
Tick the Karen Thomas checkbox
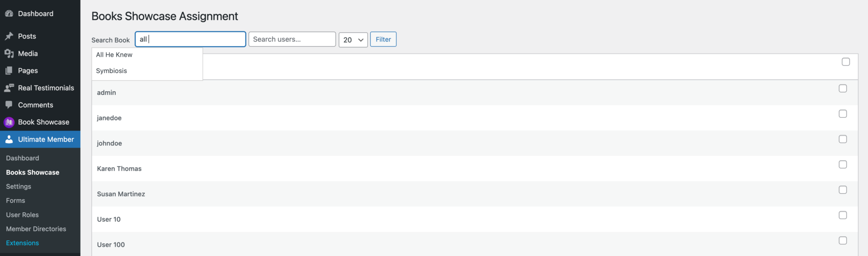(x=843, y=164)
